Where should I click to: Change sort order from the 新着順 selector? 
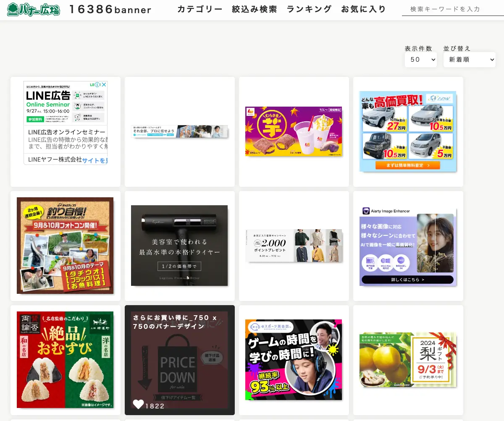point(469,60)
